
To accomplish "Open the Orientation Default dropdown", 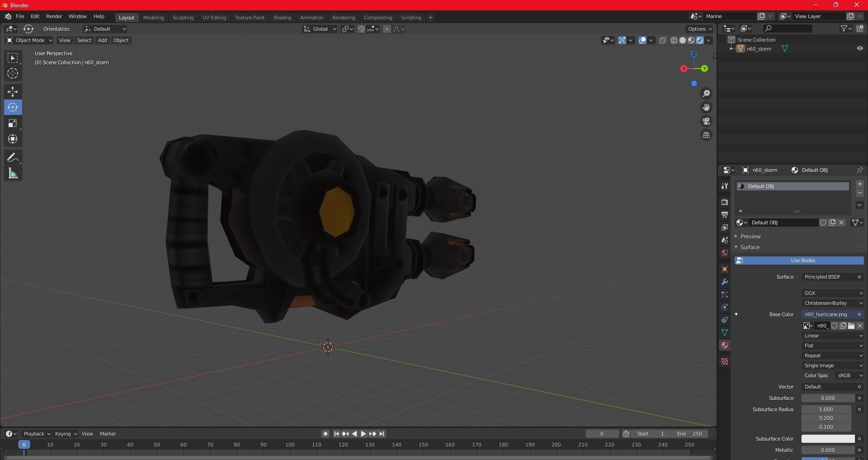I will coord(105,29).
